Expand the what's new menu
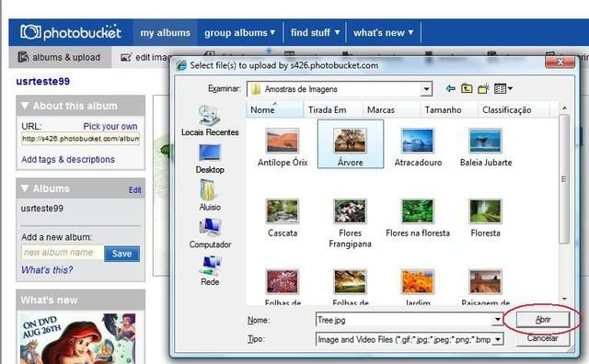This screenshot has height=364, width=589. coord(383,33)
